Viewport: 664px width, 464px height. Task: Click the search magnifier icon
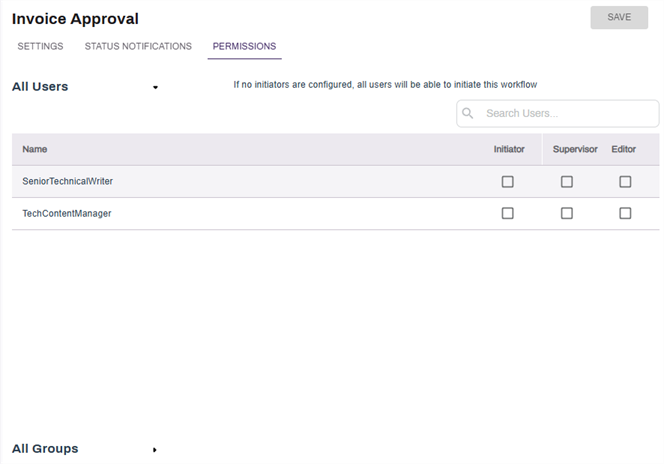[x=468, y=113]
